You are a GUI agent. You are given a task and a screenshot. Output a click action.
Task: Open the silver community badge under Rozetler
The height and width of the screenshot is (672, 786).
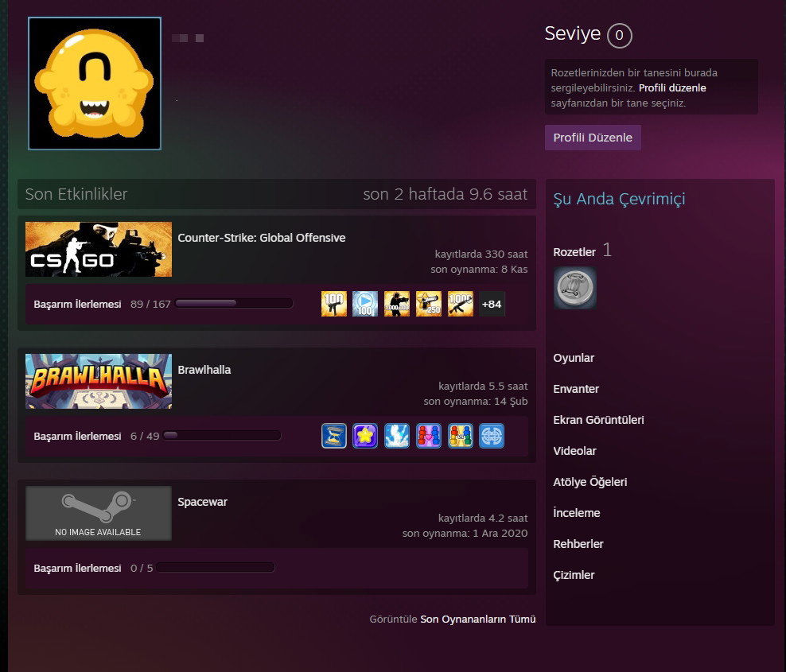[575, 288]
